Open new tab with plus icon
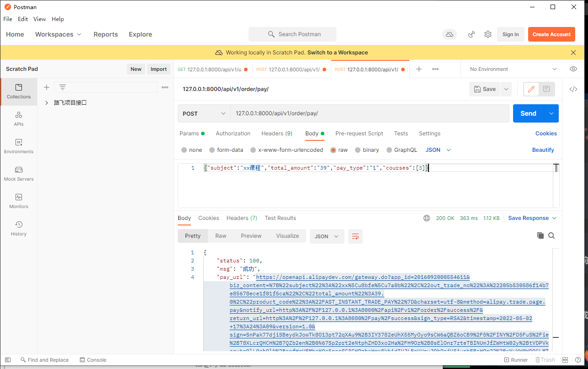This screenshot has width=588, height=369. [419, 69]
